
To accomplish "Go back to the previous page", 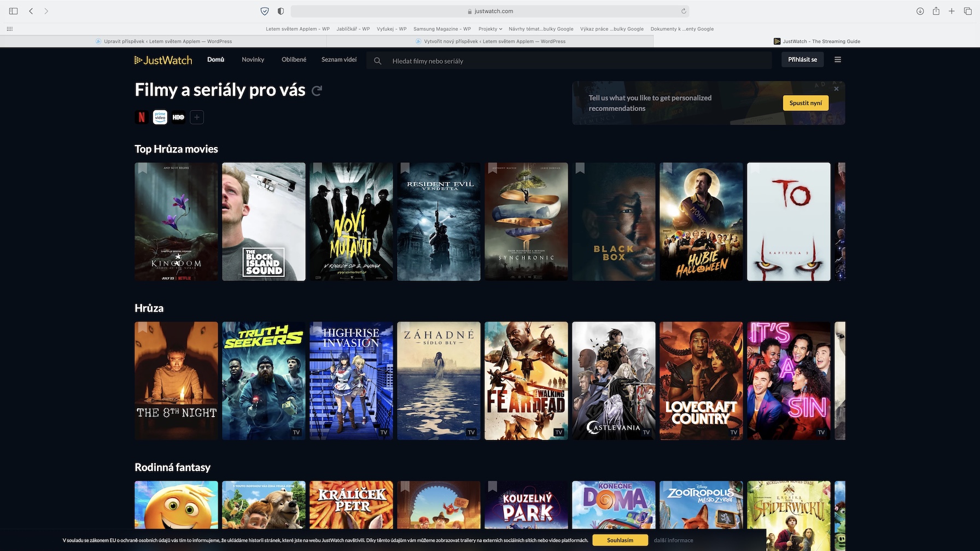I will pyautogui.click(x=31, y=11).
